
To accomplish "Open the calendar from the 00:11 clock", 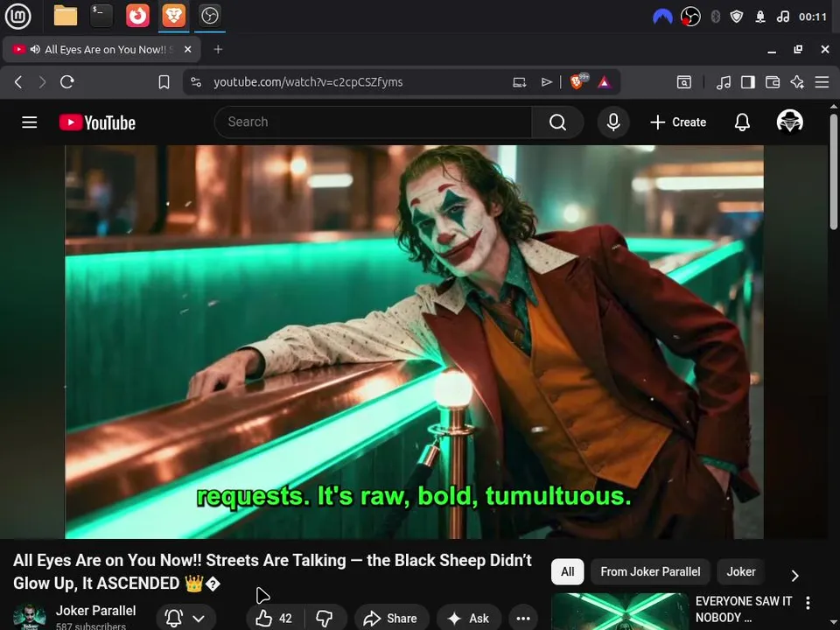I will 813,17.
